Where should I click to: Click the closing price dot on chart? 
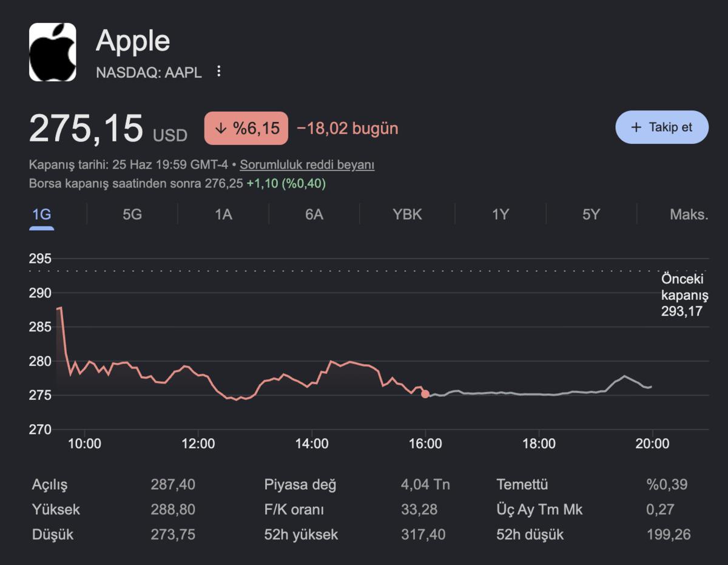pyautogui.click(x=425, y=394)
